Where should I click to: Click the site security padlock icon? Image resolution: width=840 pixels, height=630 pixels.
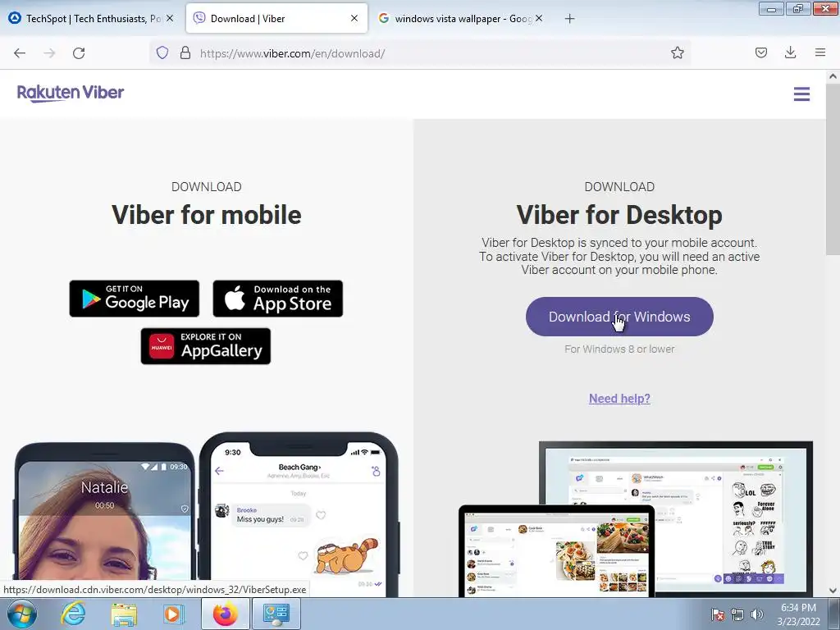click(x=185, y=52)
